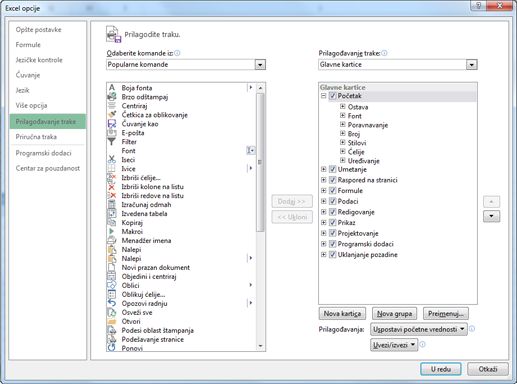The height and width of the screenshot is (384, 517).
Task: Click the Otvori folder icon
Action: click(x=112, y=321)
